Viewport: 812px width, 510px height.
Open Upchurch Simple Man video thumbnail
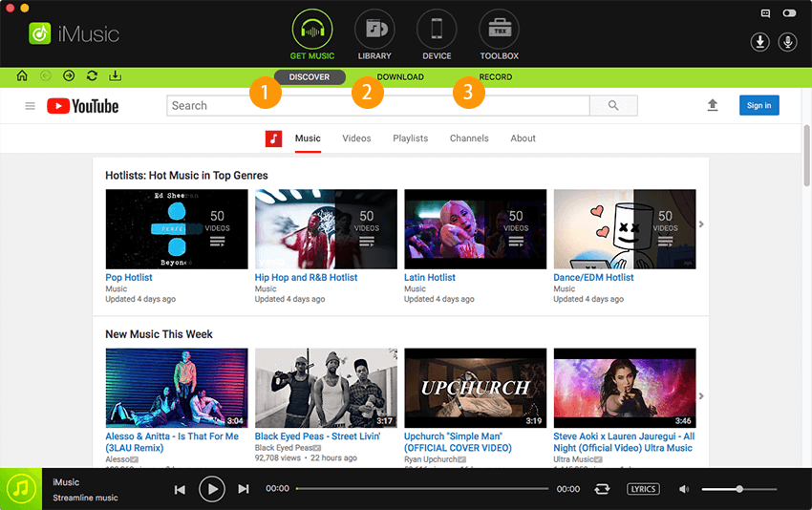(x=476, y=388)
